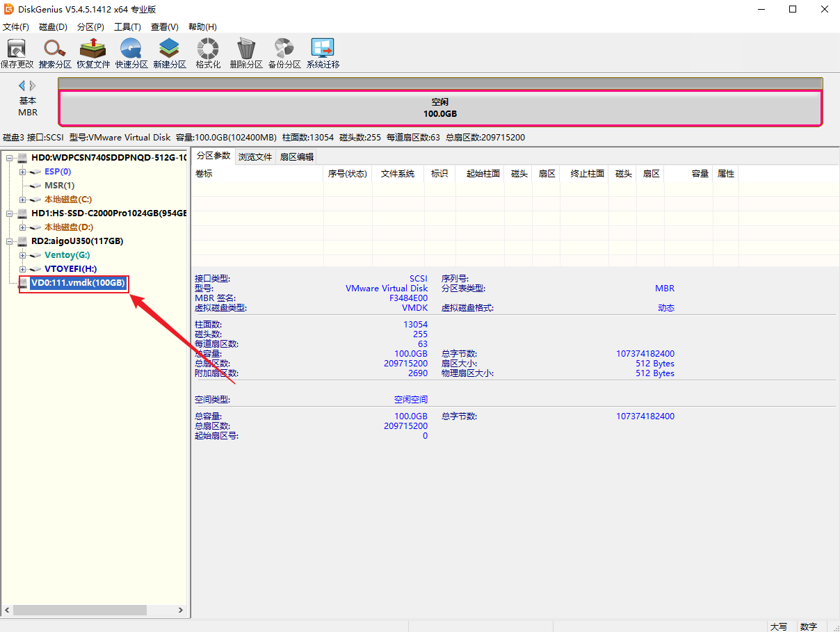This screenshot has width=840, height=632.
Task: Select the VTOYEFI(H:) partition
Action: (x=71, y=269)
